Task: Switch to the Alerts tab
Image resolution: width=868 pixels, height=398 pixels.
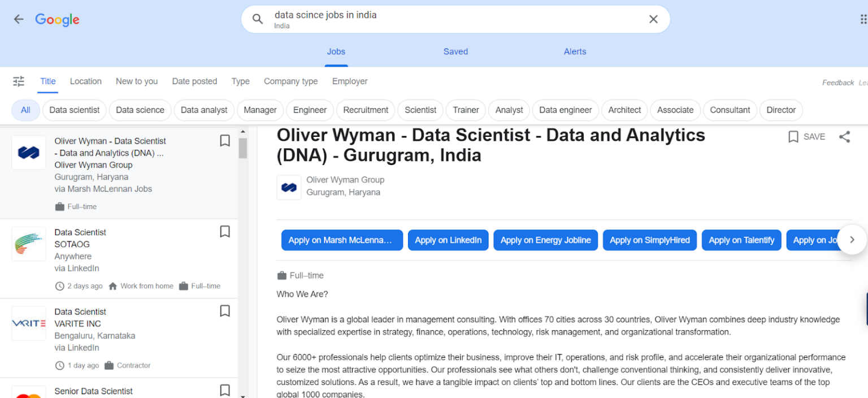Action: click(x=575, y=51)
